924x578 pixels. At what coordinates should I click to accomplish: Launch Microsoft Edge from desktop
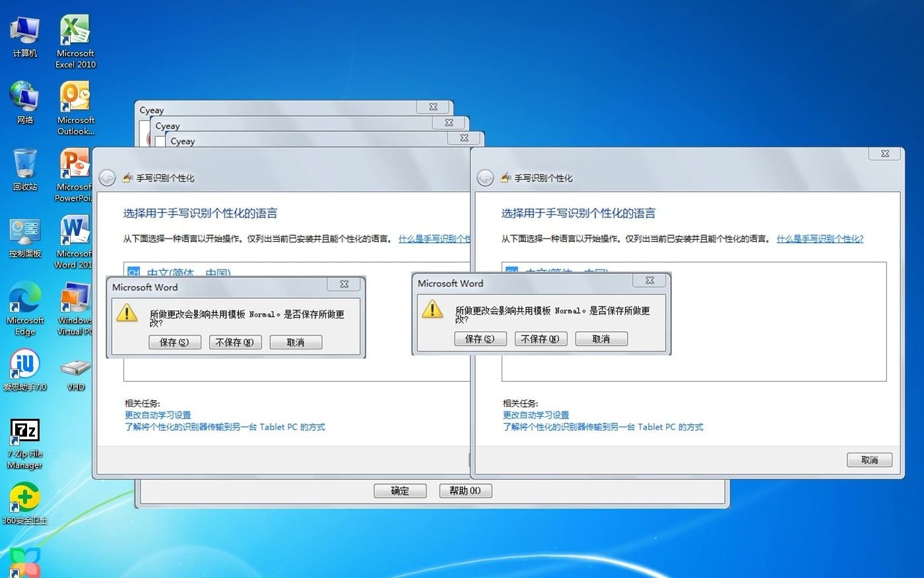coord(25,308)
